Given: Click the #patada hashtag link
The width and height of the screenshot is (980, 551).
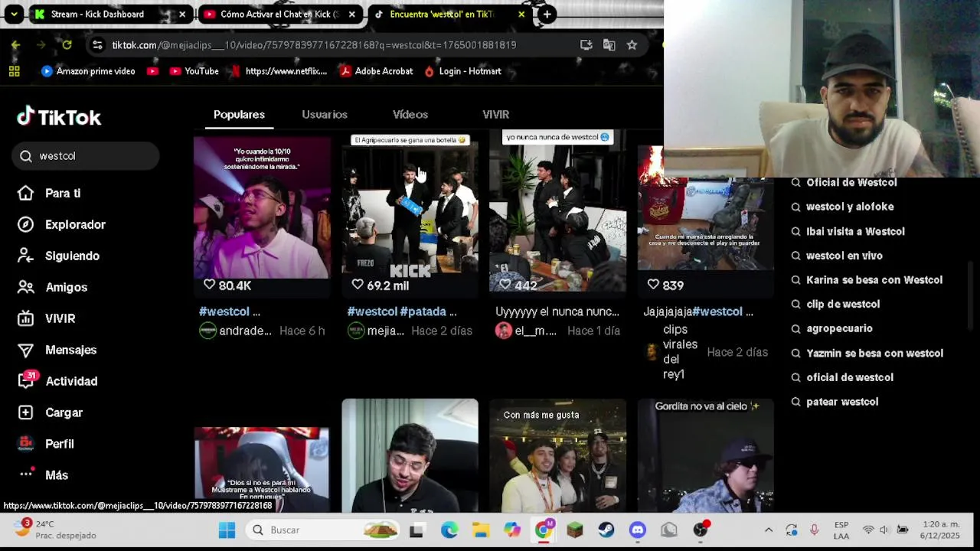Looking at the screenshot, I should [x=423, y=311].
